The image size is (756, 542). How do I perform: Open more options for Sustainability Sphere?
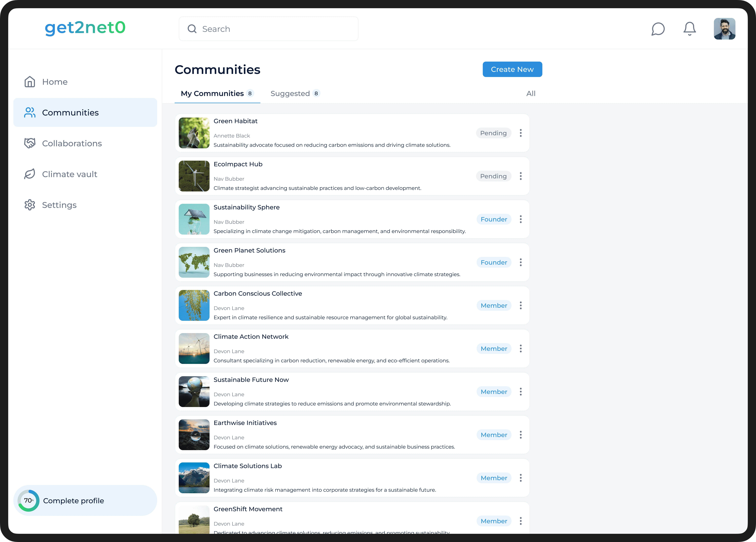(x=521, y=219)
